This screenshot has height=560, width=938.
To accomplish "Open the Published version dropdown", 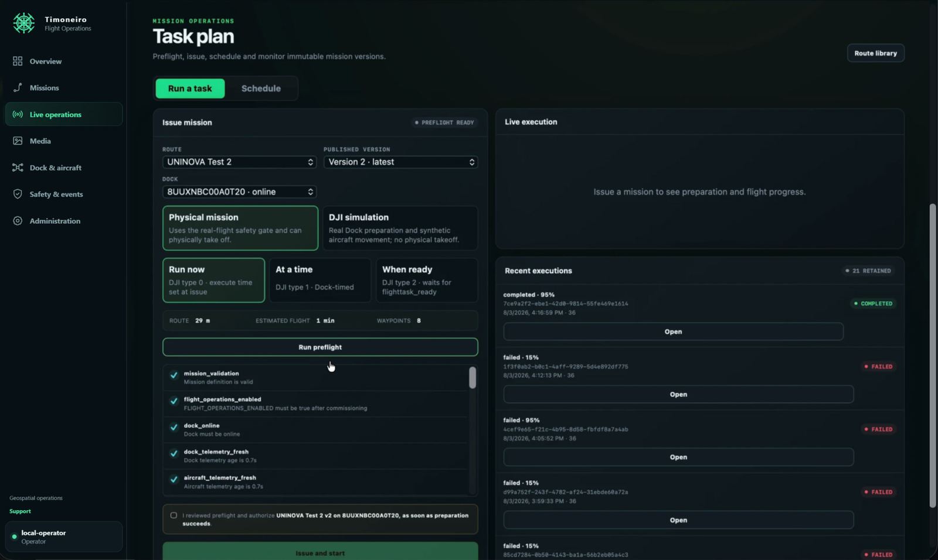I will pos(400,162).
